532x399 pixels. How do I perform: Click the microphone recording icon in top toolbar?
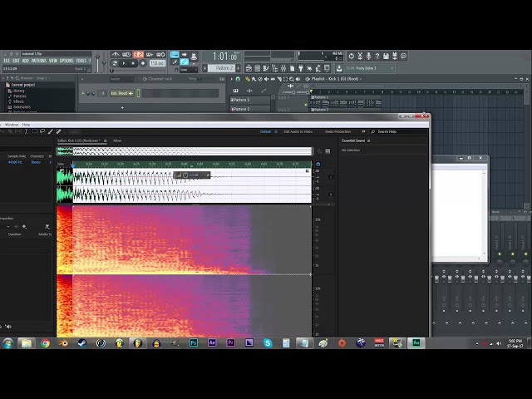tap(368, 56)
